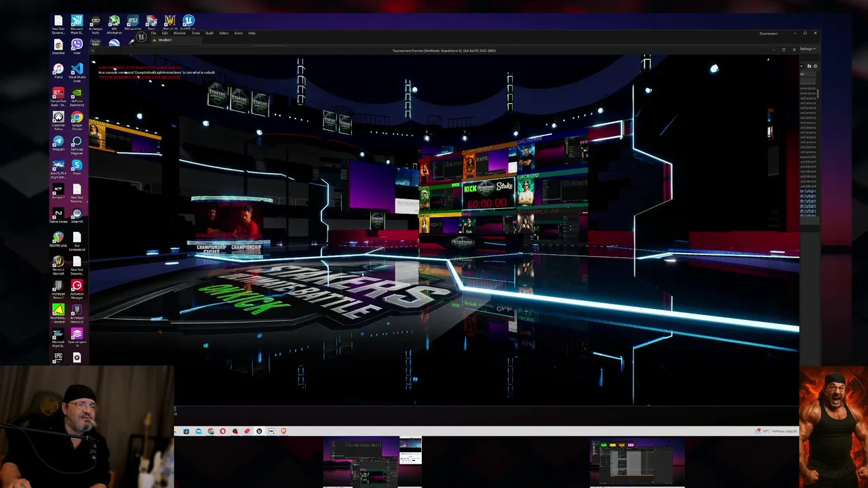
Task: Open the Google Chrome desktop shortcut
Action: (77, 119)
